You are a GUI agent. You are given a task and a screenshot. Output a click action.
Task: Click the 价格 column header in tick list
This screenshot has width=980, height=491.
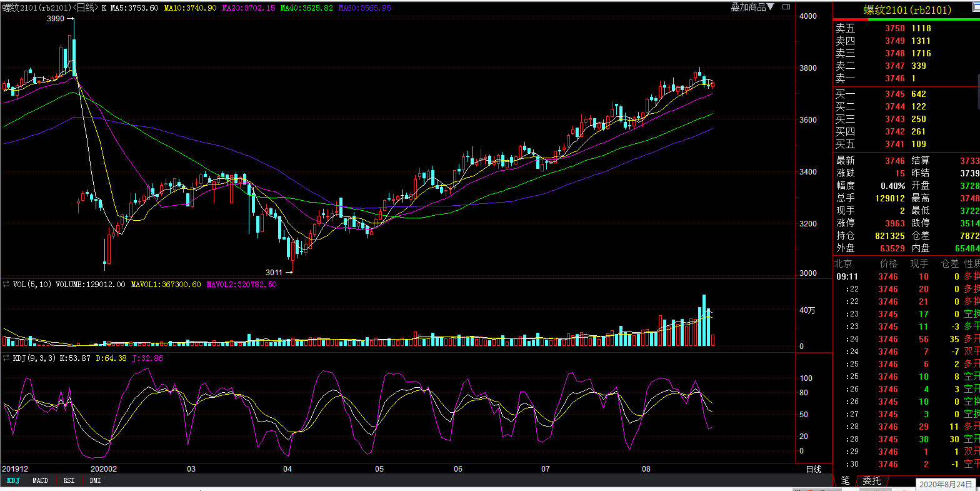point(888,264)
